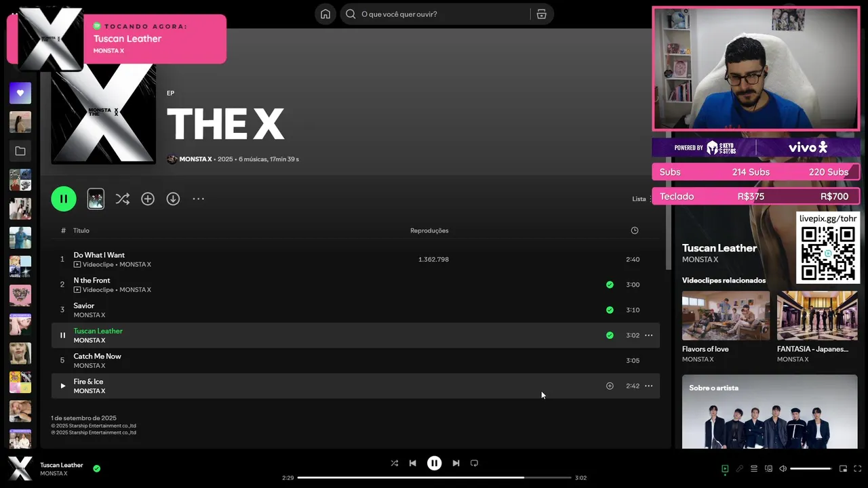Toggle shuffle for THE X album
The height and width of the screenshot is (488, 868).
[122, 199]
